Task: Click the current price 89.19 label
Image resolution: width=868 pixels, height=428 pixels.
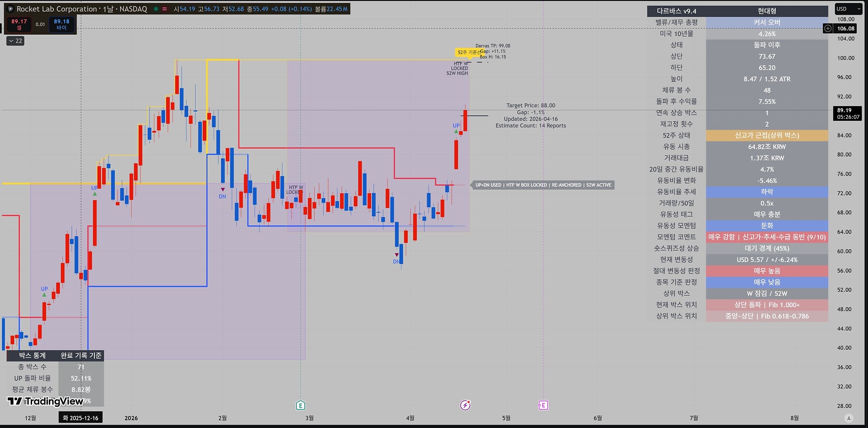Action: pos(847,114)
